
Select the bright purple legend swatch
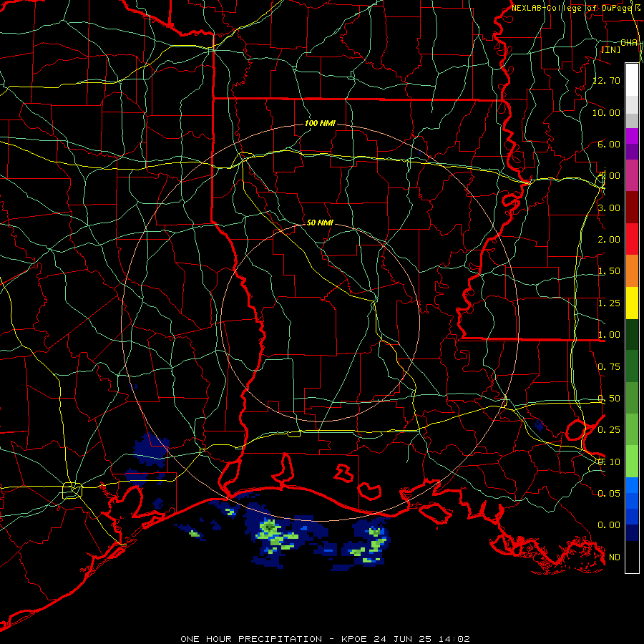click(632, 136)
